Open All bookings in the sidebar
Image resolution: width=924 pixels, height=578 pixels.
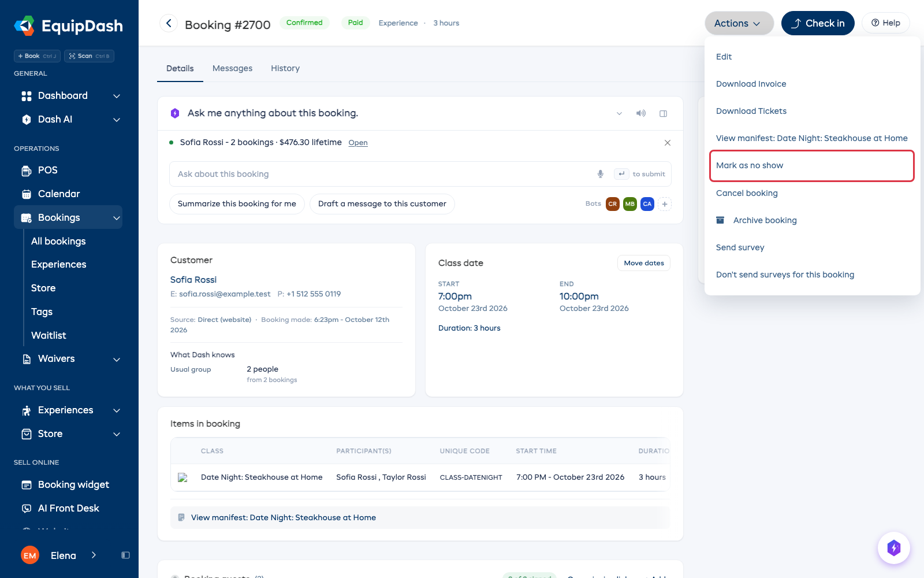(x=58, y=241)
